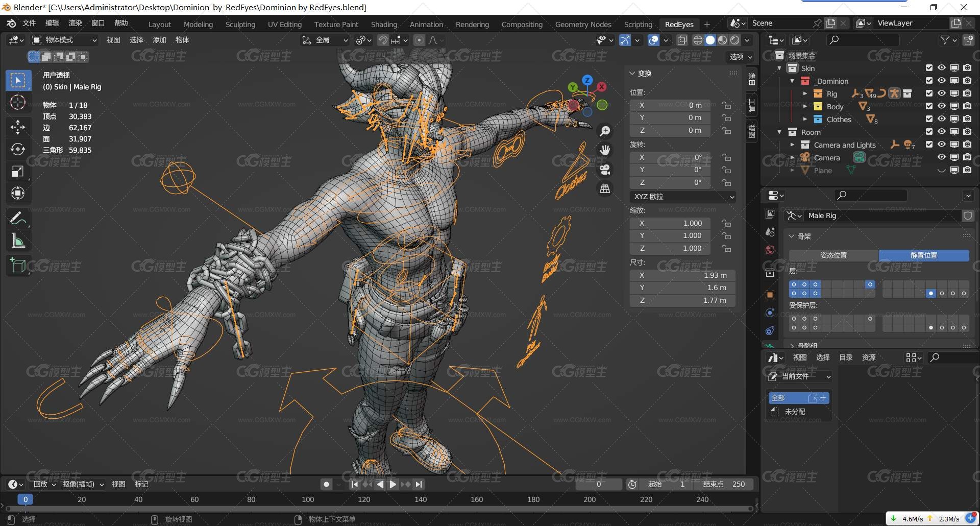
Task: Activate the Move tool
Action: pyautogui.click(x=18, y=127)
